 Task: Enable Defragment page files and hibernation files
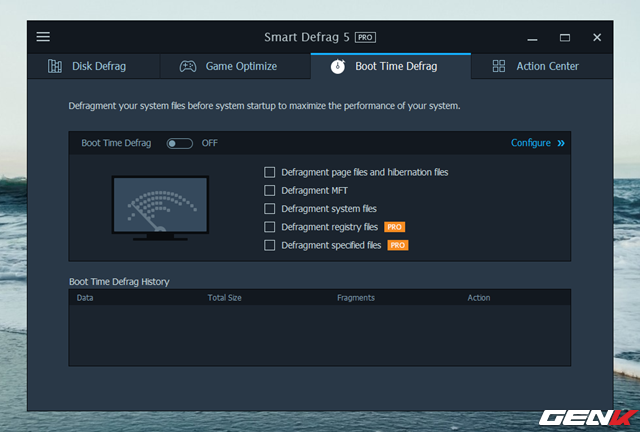coord(269,172)
